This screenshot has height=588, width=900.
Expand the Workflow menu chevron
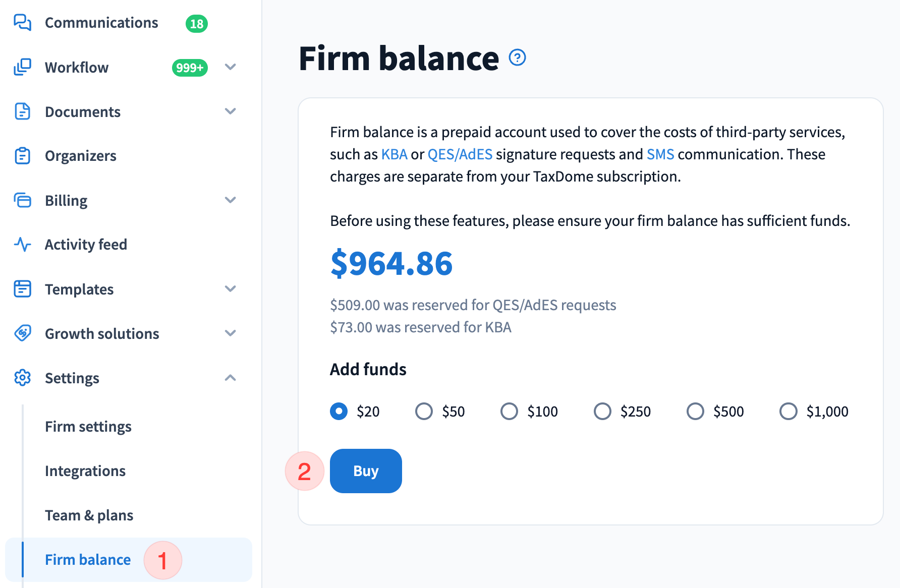[231, 67]
